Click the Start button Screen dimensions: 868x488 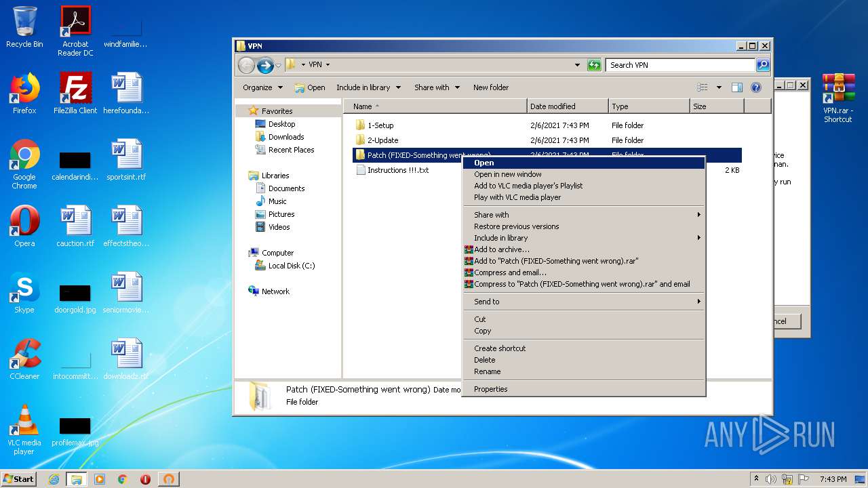tap(18, 479)
